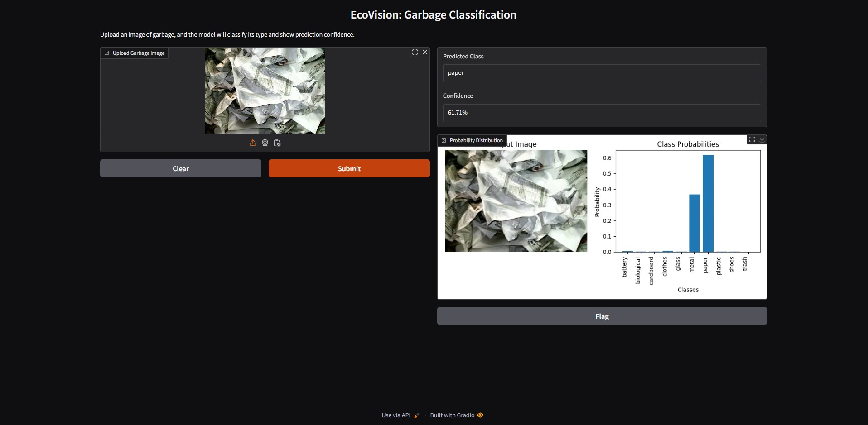Click the upload file icon
Viewport: 868px width, 425px height.
[253, 143]
